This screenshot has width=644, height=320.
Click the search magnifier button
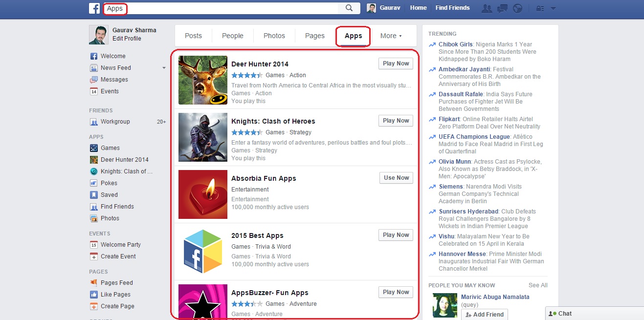click(x=349, y=8)
